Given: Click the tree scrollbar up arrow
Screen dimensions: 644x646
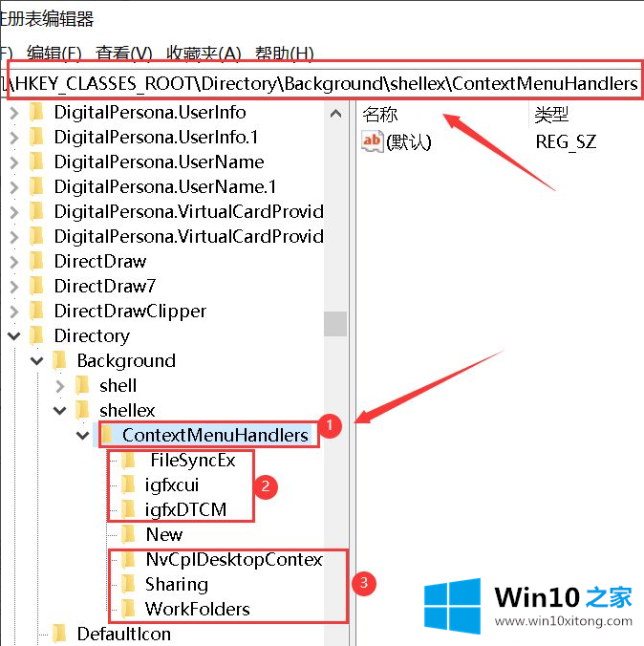Looking at the screenshot, I should pos(335,114).
